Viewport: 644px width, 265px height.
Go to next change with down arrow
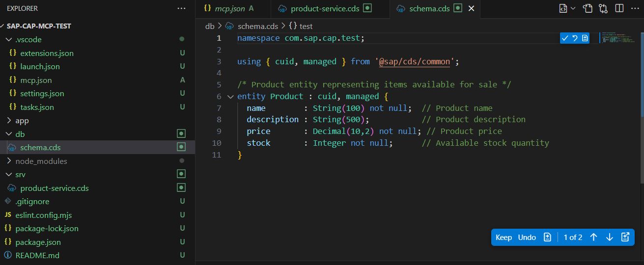pyautogui.click(x=610, y=238)
